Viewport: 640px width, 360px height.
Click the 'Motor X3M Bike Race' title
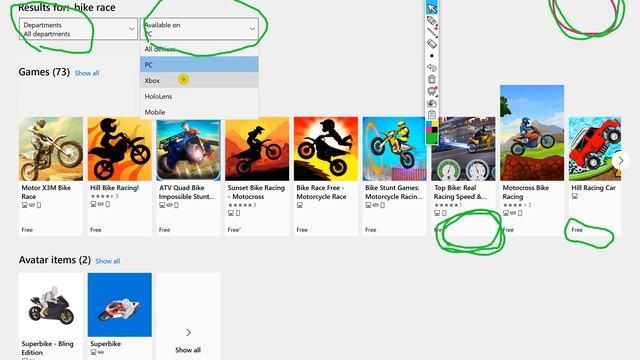(x=46, y=192)
